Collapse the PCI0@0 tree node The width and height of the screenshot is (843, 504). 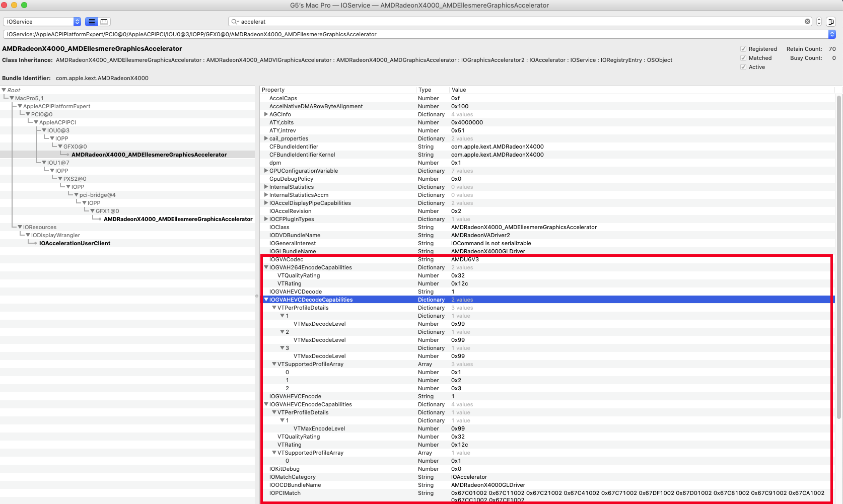[28, 114]
